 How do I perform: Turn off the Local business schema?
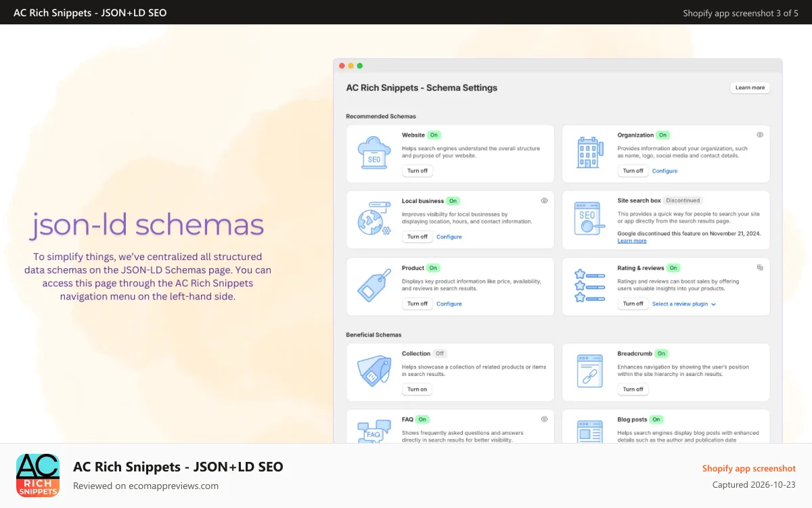(x=418, y=236)
